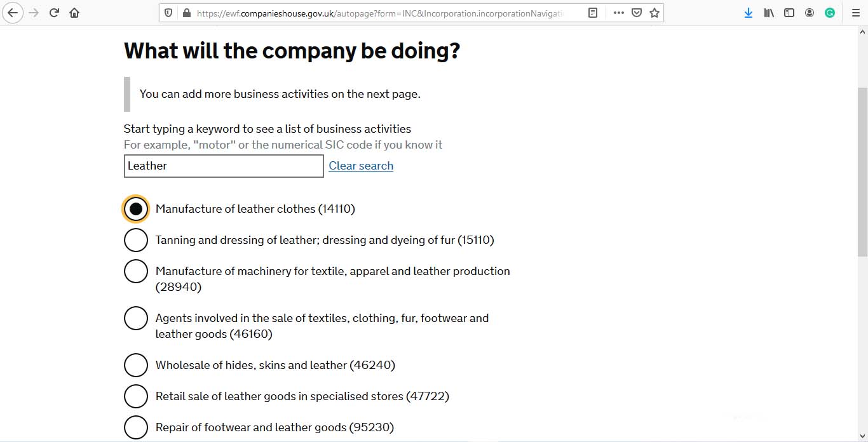868x442 pixels.
Task: Open the Firefox account icon
Action: tap(810, 13)
